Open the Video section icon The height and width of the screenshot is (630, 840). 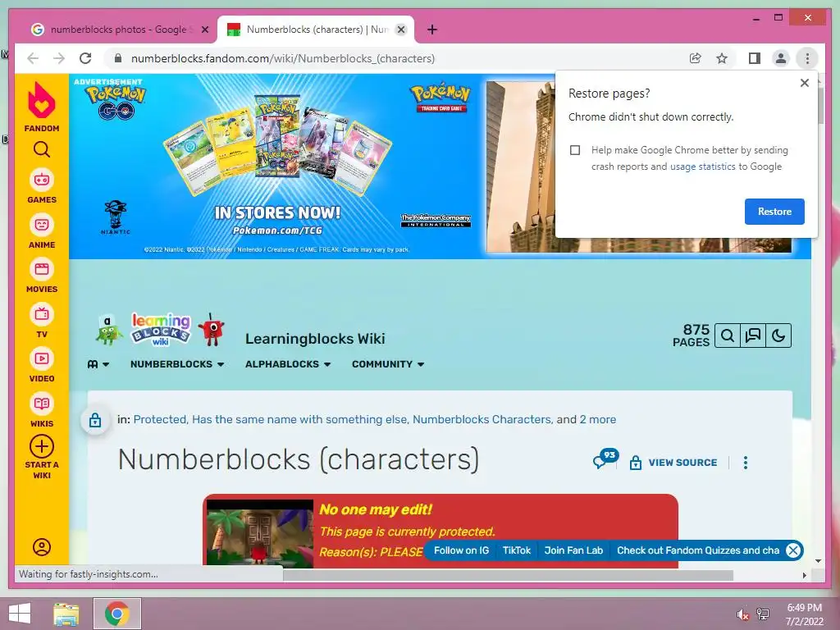click(41, 358)
